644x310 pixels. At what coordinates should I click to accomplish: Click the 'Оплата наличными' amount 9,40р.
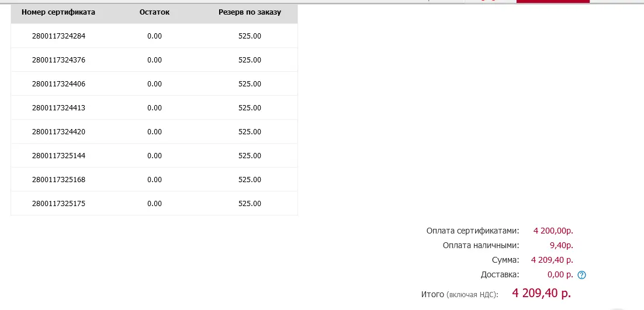point(562,246)
